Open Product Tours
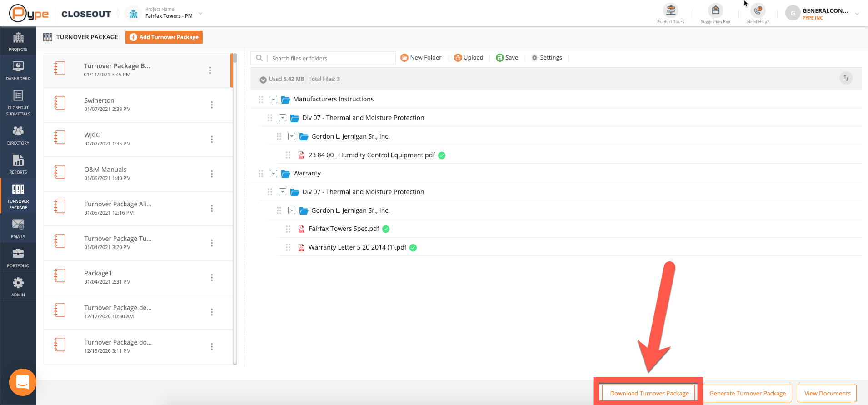 [670, 14]
